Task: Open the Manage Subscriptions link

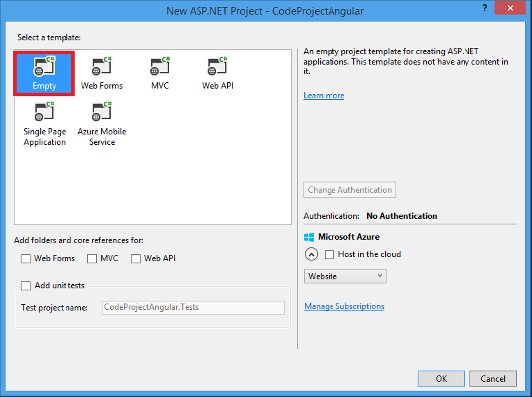Action: 344,306
